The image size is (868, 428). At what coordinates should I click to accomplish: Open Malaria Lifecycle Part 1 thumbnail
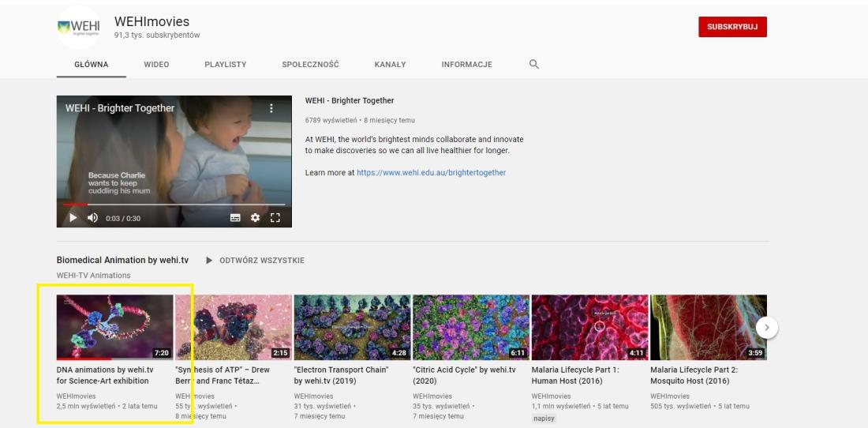pos(589,327)
